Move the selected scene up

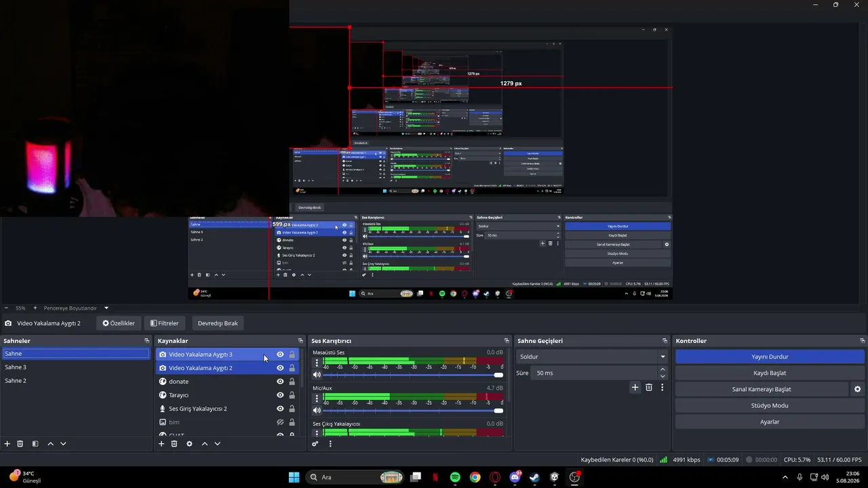(x=50, y=444)
